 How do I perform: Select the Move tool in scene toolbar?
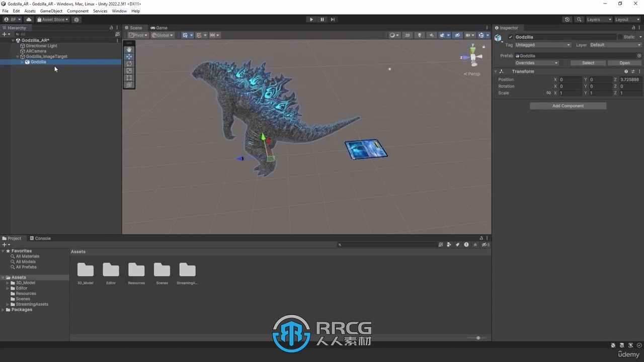pyautogui.click(x=129, y=56)
